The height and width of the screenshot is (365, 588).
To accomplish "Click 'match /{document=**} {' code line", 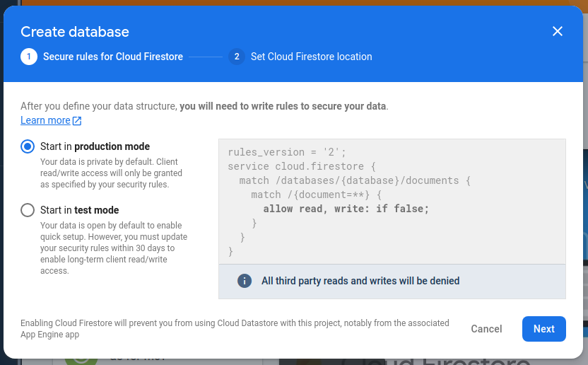I will (x=316, y=195).
